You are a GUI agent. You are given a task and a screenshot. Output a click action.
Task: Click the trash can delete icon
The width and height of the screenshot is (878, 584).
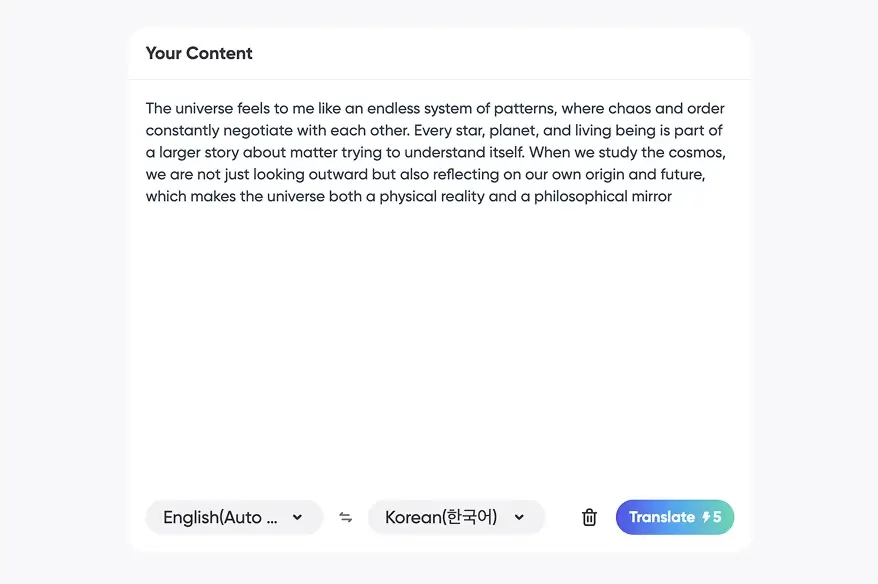point(589,517)
